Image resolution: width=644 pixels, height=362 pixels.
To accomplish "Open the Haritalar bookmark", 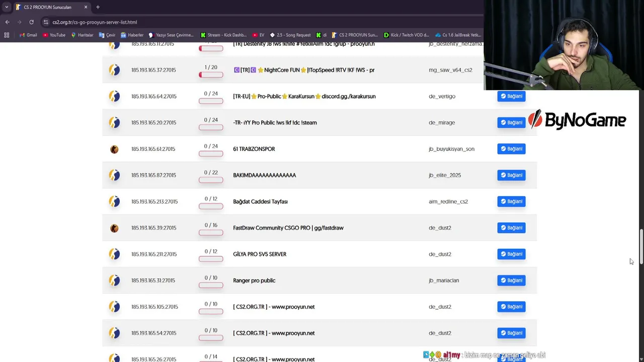I will (x=82, y=35).
